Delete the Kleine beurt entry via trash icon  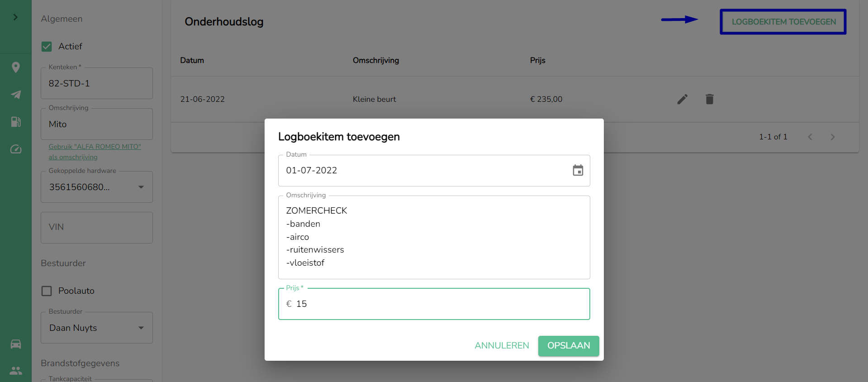pyautogui.click(x=709, y=99)
